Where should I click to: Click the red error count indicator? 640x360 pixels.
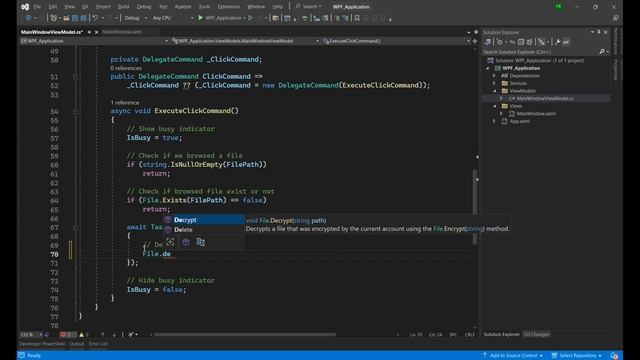67,335
